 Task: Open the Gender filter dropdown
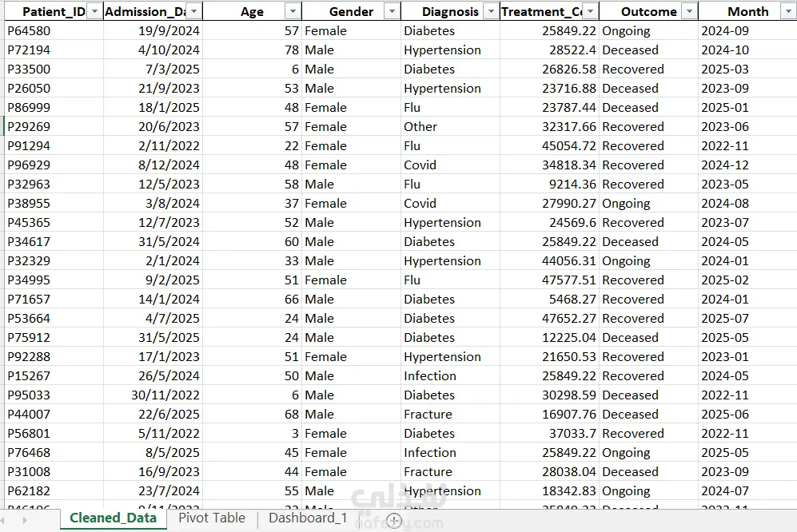[x=392, y=11]
